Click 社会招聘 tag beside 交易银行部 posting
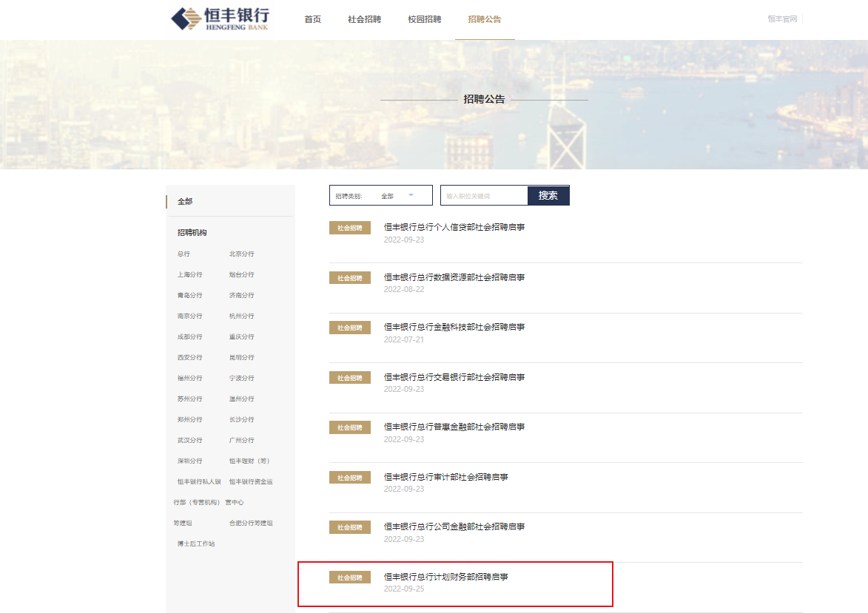This screenshot has width=868, height=613. pyautogui.click(x=350, y=378)
